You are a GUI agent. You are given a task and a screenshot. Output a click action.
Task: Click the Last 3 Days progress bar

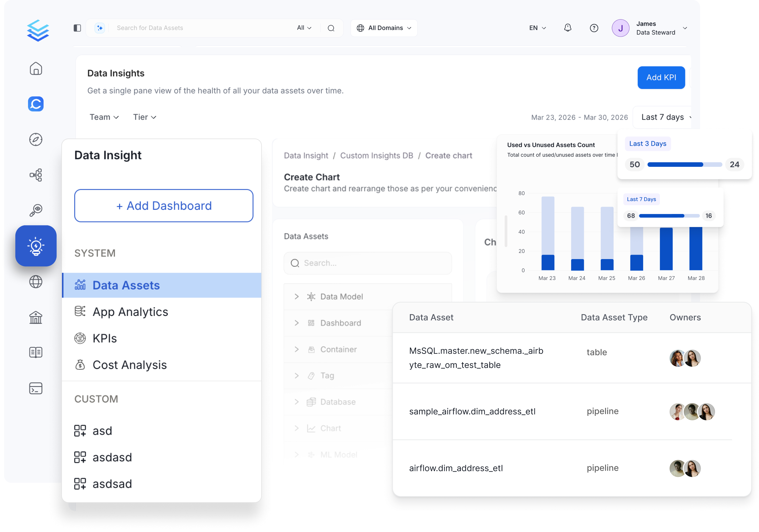point(685,164)
